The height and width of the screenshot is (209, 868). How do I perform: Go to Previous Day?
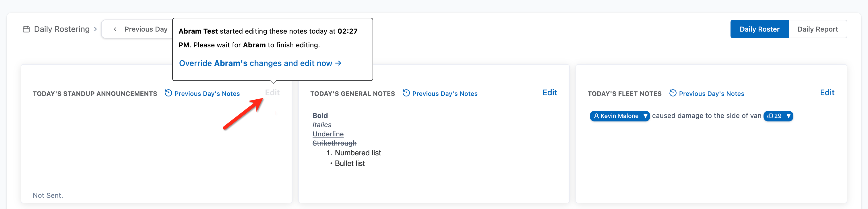tap(146, 29)
